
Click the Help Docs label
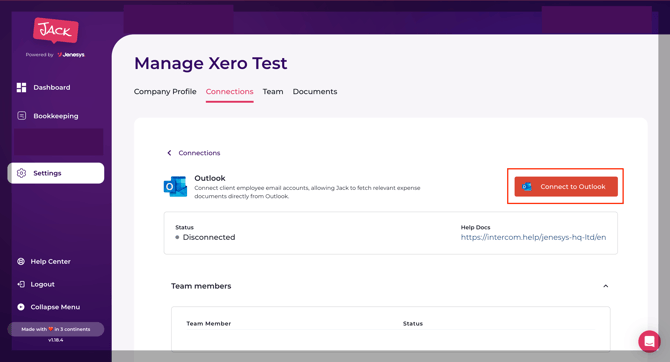[x=476, y=227]
